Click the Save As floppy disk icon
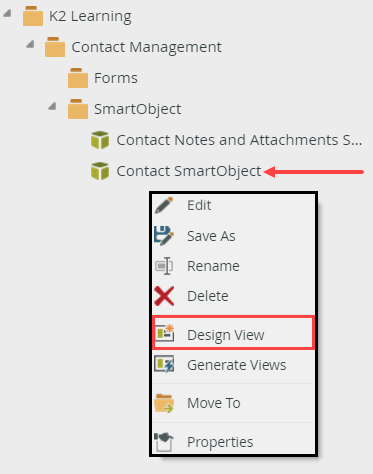 point(164,236)
